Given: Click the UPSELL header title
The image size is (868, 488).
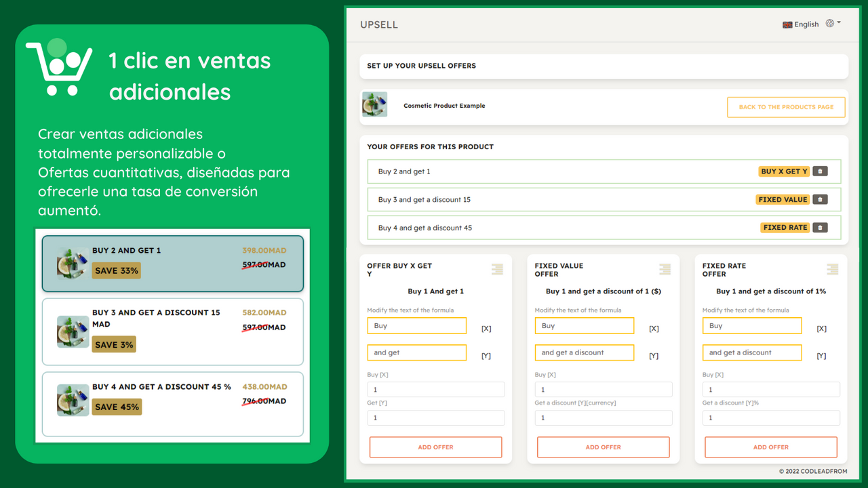Looking at the screenshot, I should coord(379,24).
